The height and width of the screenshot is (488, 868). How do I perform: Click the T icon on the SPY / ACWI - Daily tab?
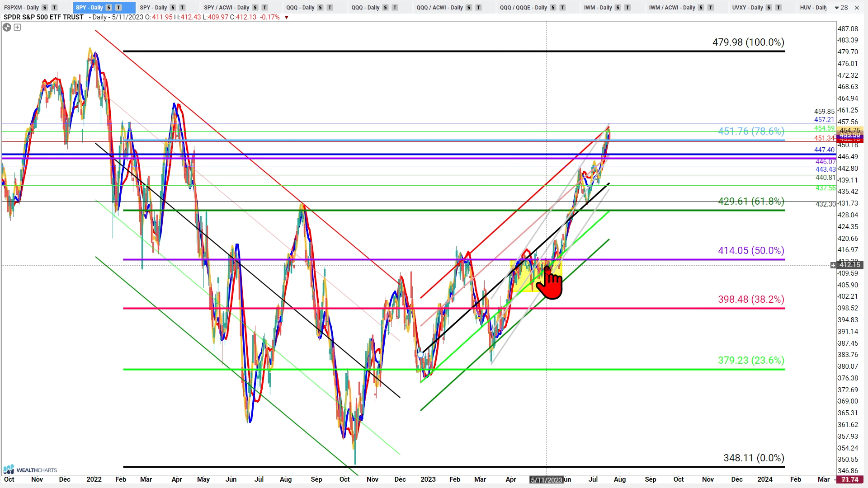click(265, 8)
